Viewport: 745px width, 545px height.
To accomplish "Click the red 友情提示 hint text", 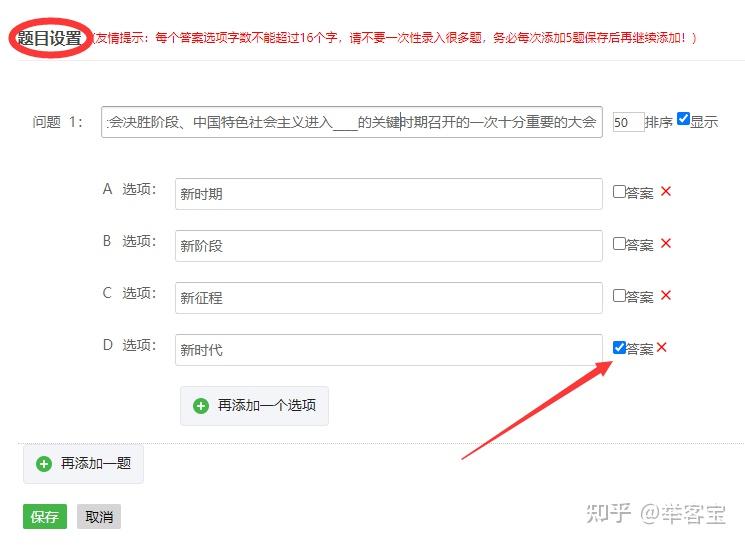I will click(x=394, y=38).
